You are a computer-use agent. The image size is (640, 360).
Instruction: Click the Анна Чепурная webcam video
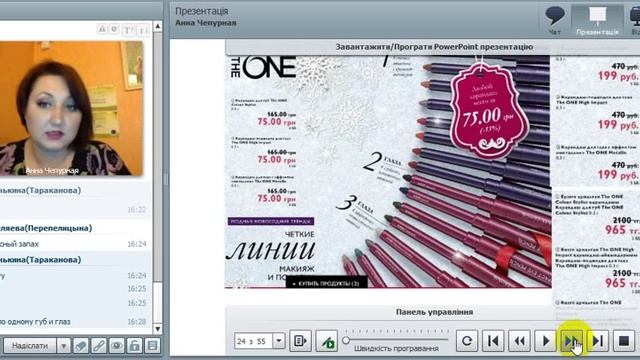72,108
